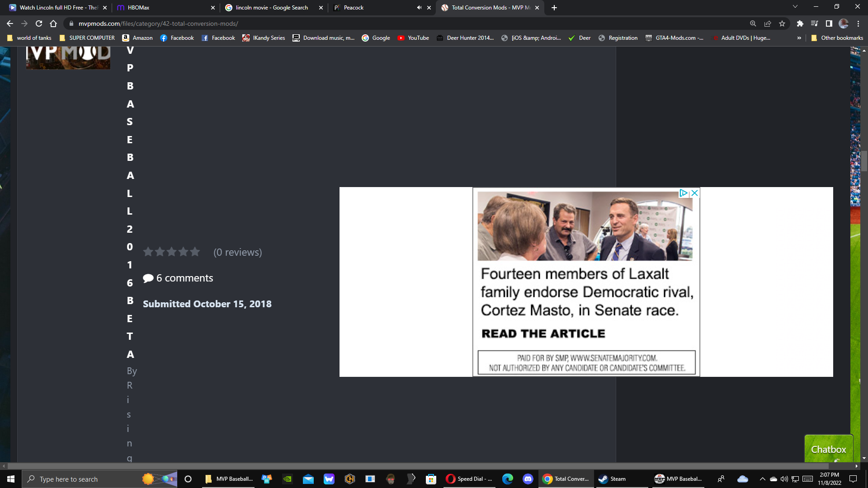View site info via the lock icon
Screen dimensions: 868x488
tap(71, 23)
